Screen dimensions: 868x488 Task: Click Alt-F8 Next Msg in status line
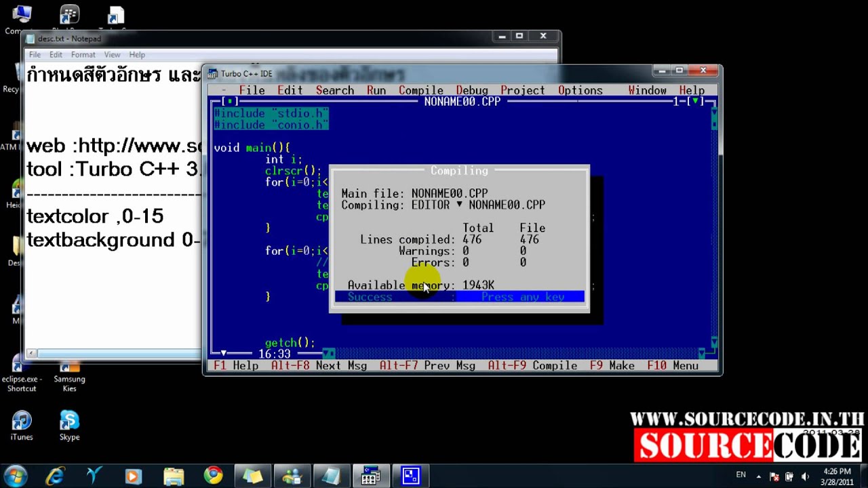[319, 365]
